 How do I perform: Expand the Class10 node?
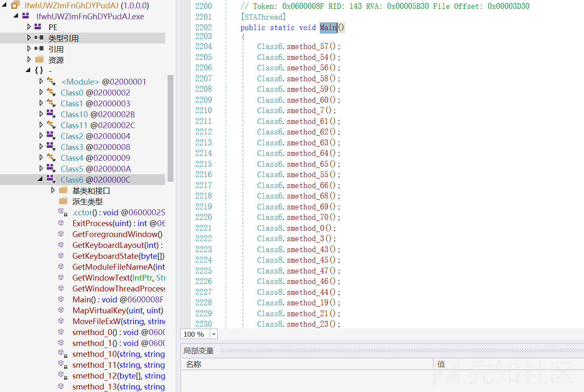(x=41, y=114)
